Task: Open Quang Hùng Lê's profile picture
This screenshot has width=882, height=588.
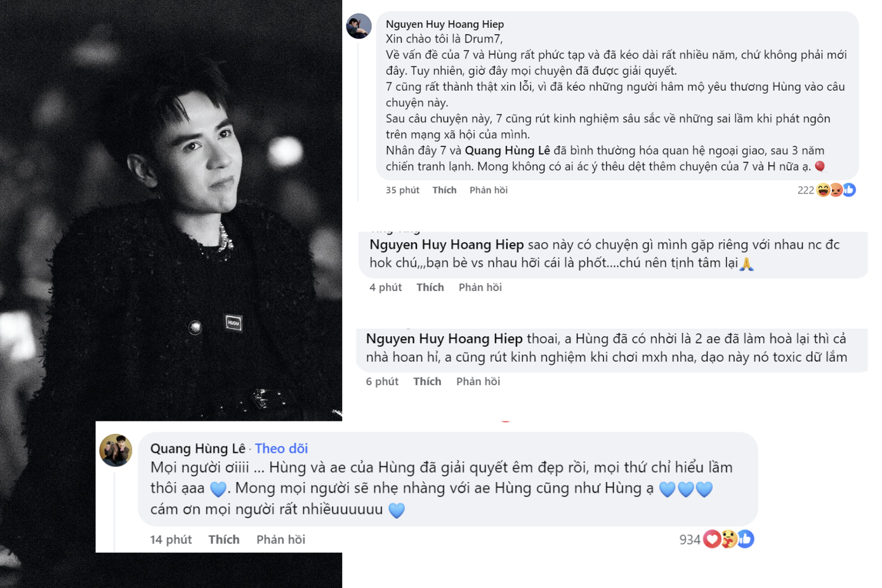Action: point(116,448)
